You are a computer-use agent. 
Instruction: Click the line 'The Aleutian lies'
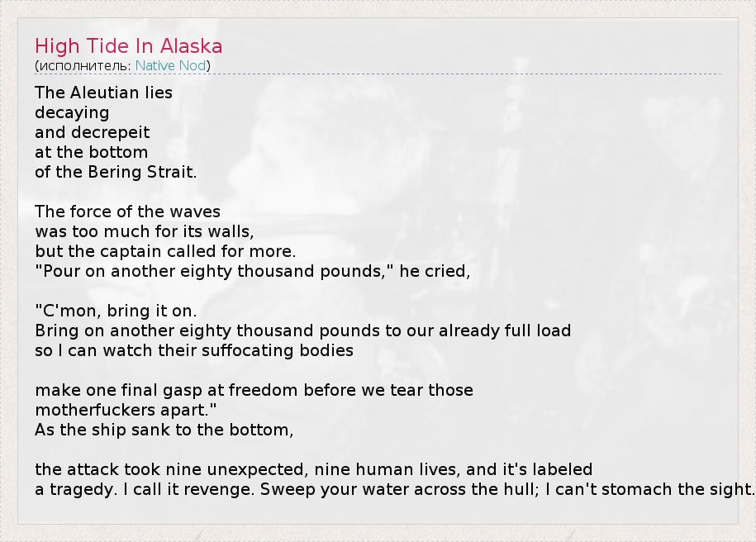103,93
